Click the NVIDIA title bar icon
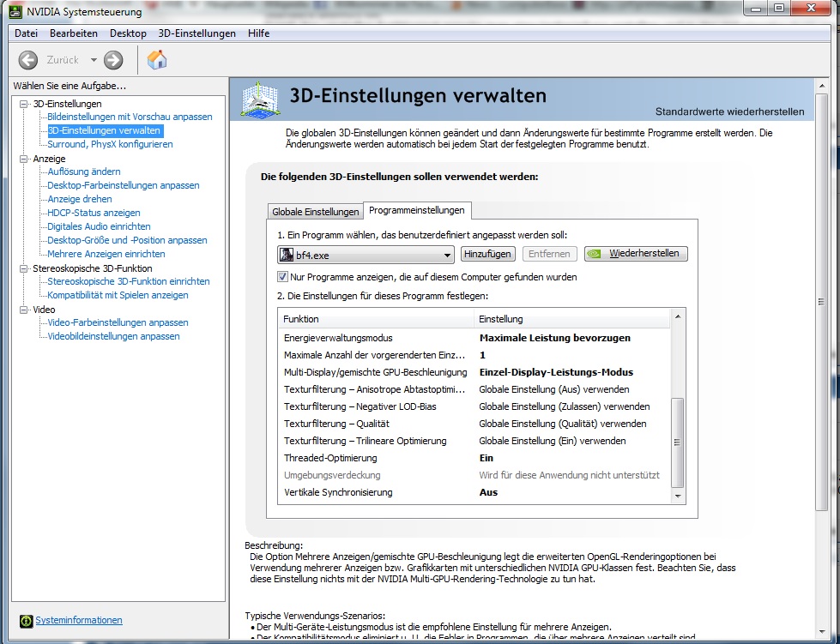840x644 pixels. [15, 11]
